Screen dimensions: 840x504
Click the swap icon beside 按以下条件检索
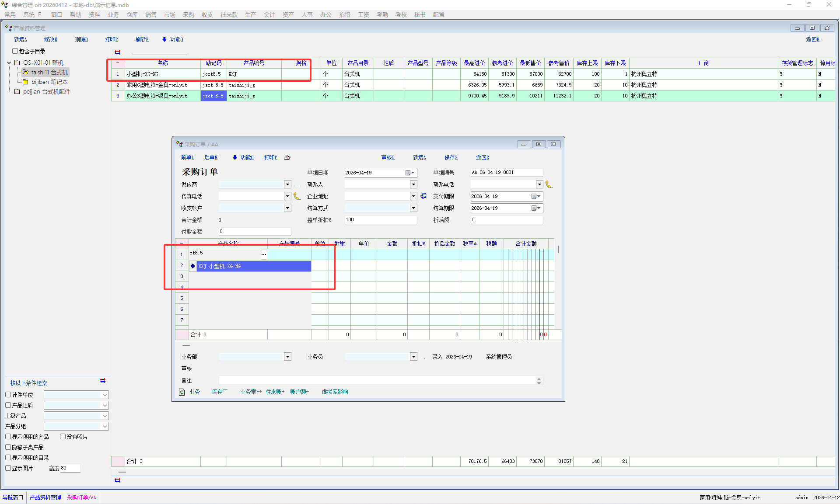pos(102,381)
